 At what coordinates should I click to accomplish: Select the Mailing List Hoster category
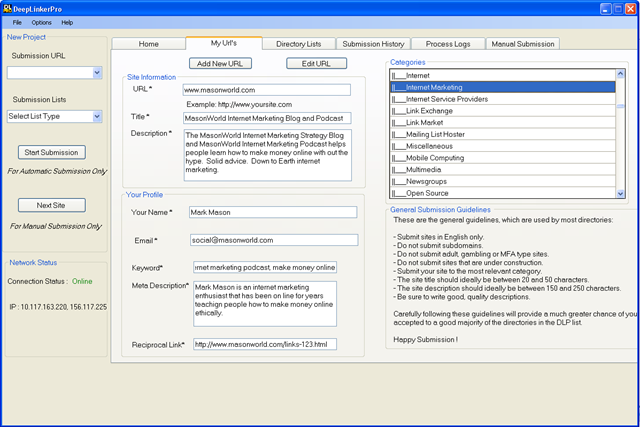coord(502,134)
